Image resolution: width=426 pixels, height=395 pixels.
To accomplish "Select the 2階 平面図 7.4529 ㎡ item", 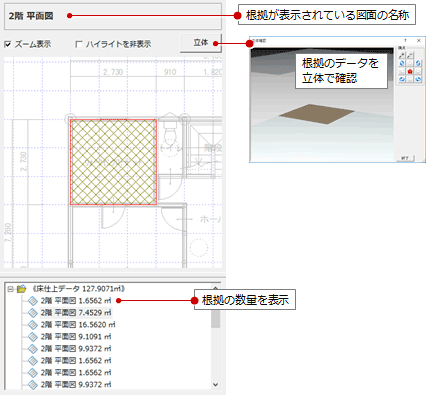I will click(76, 313).
